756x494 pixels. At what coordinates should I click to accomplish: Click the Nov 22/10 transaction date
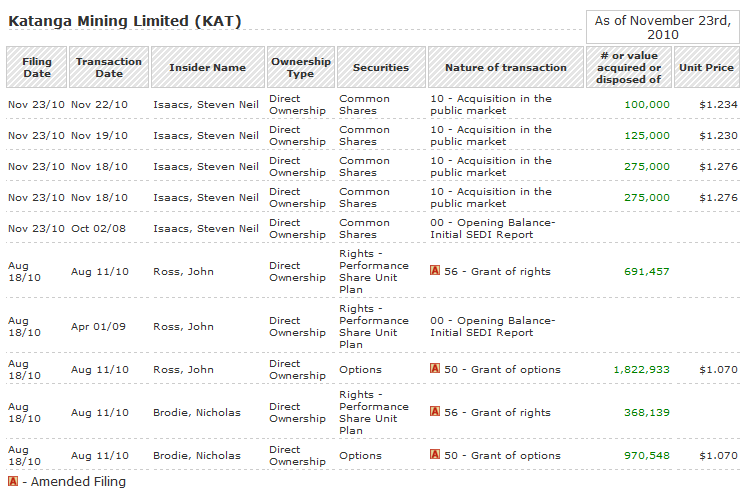point(99,105)
